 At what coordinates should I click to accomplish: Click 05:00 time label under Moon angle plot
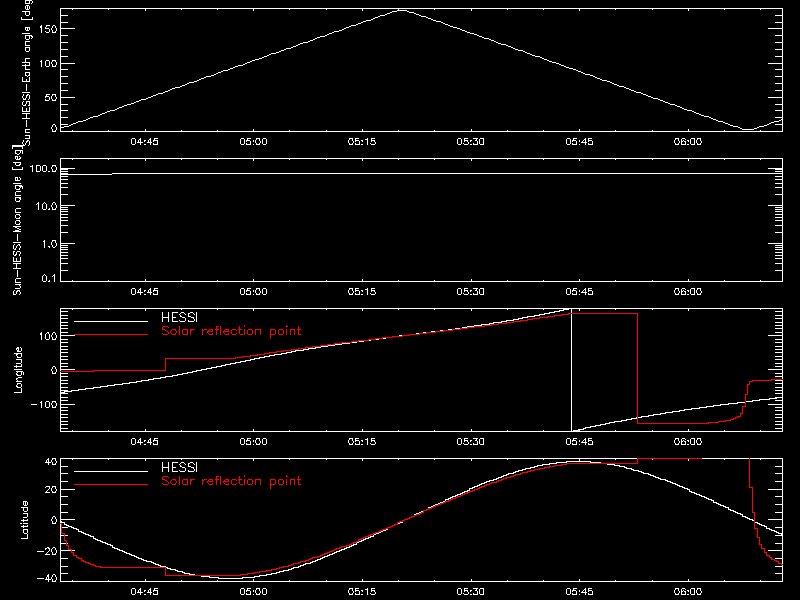(253, 292)
